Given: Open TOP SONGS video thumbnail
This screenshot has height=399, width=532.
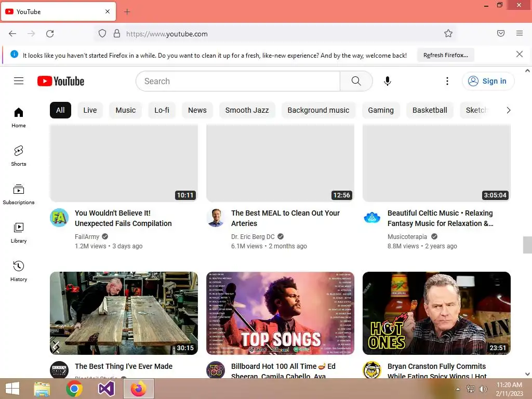Looking at the screenshot, I should click(280, 313).
